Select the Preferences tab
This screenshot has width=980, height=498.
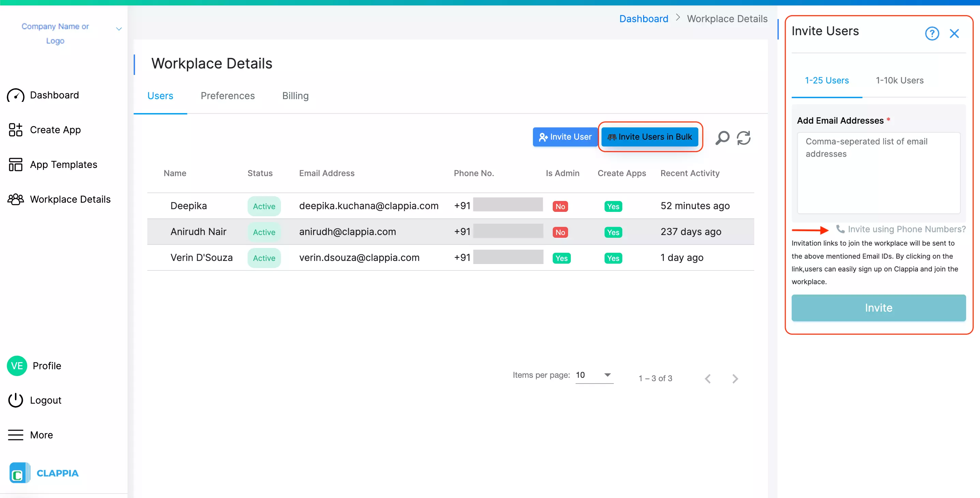(x=227, y=96)
